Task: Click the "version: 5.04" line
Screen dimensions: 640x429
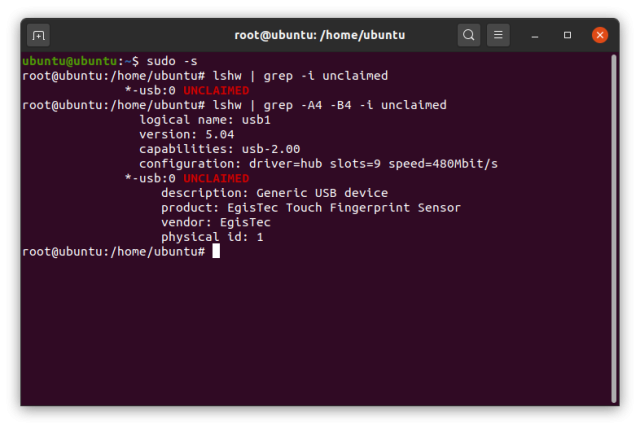Action: click(x=186, y=134)
